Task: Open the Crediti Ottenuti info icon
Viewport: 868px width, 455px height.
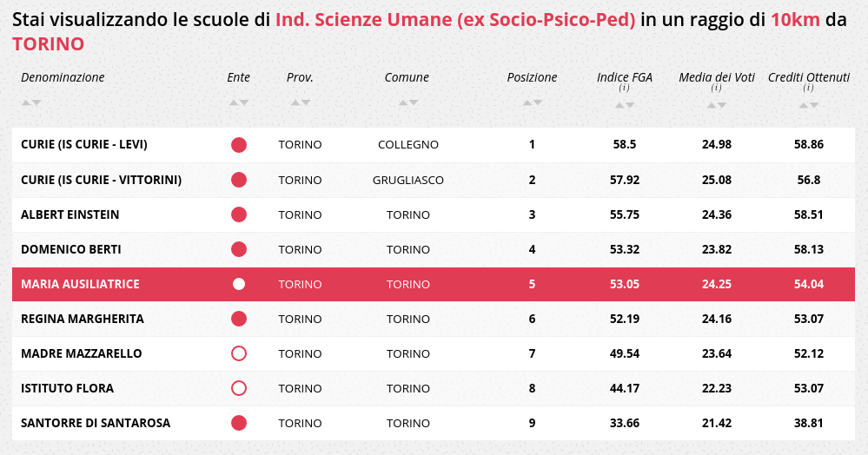Action: click(x=808, y=89)
